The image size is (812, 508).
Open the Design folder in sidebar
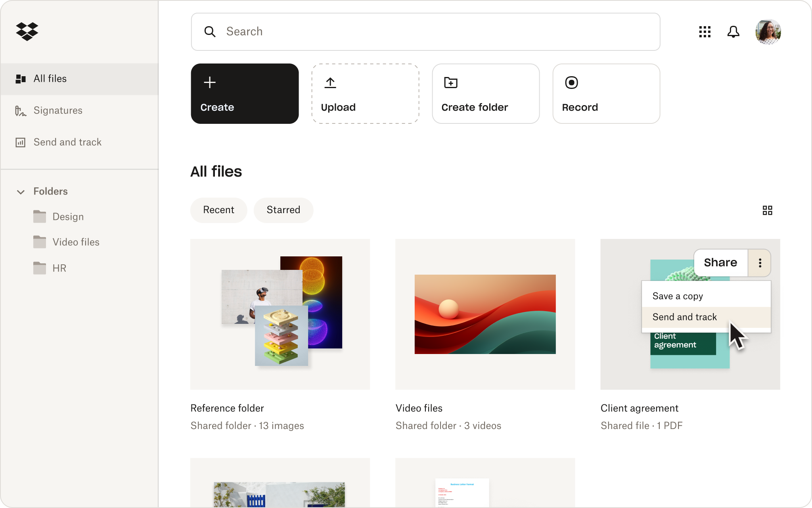69,217
